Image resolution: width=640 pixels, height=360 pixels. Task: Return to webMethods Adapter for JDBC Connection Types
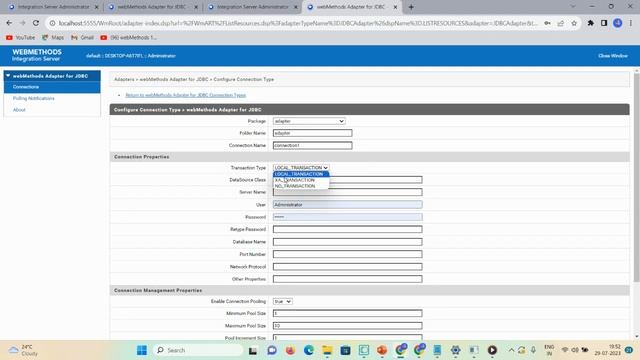coord(186,95)
